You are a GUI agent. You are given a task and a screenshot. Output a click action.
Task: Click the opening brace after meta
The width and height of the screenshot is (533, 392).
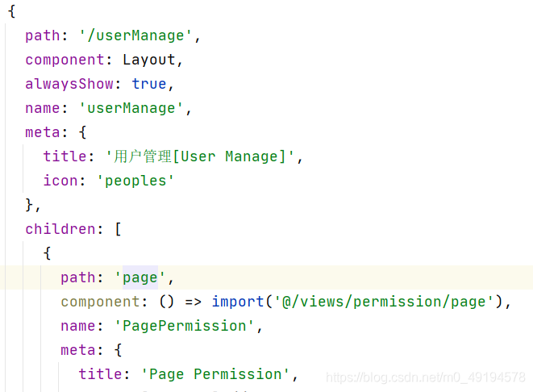[82, 132]
